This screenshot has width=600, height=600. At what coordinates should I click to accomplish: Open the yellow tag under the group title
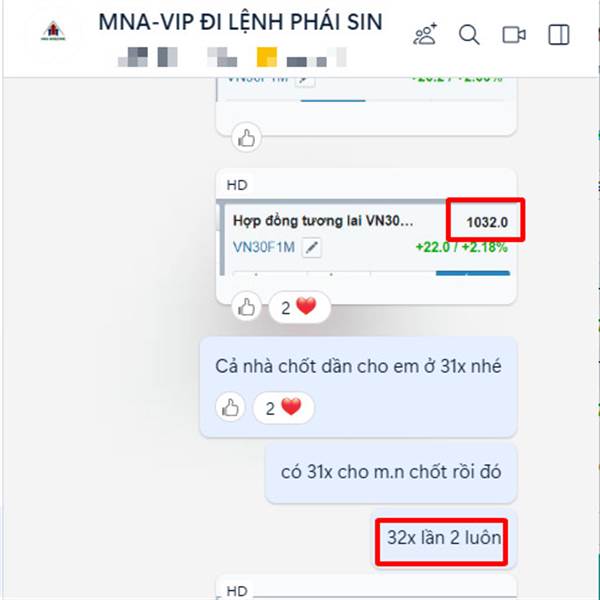coord(267,57)
